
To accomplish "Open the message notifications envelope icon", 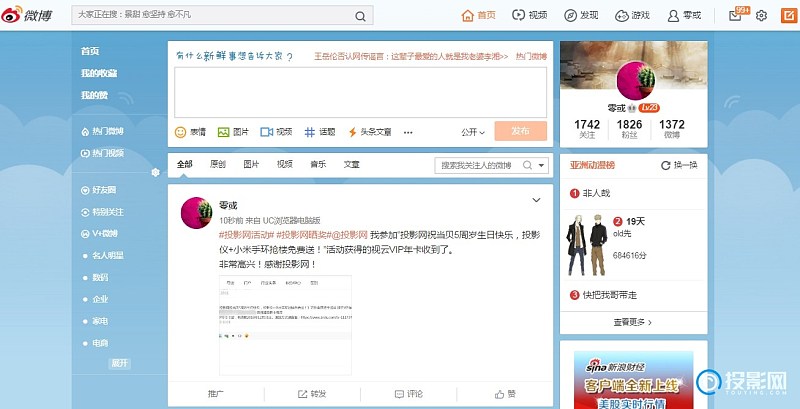I will 736,16.
